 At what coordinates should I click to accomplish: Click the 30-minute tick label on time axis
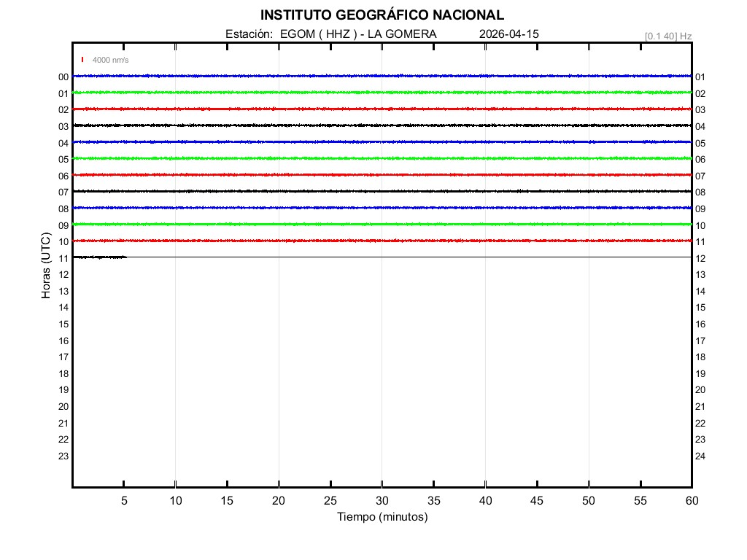pos(382,500)
